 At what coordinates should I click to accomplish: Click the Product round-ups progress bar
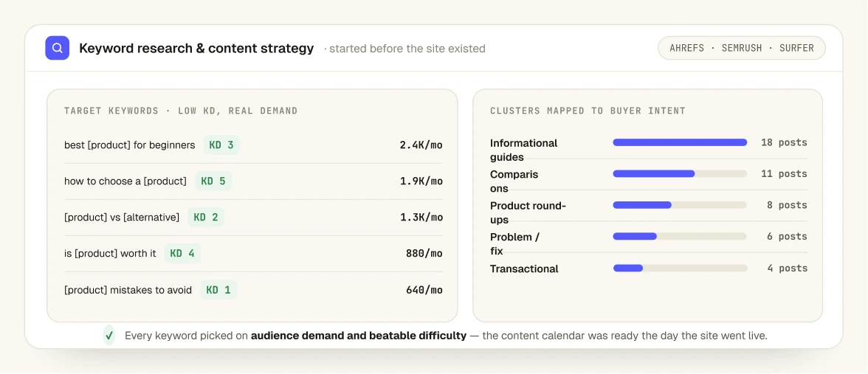[680, 205]
